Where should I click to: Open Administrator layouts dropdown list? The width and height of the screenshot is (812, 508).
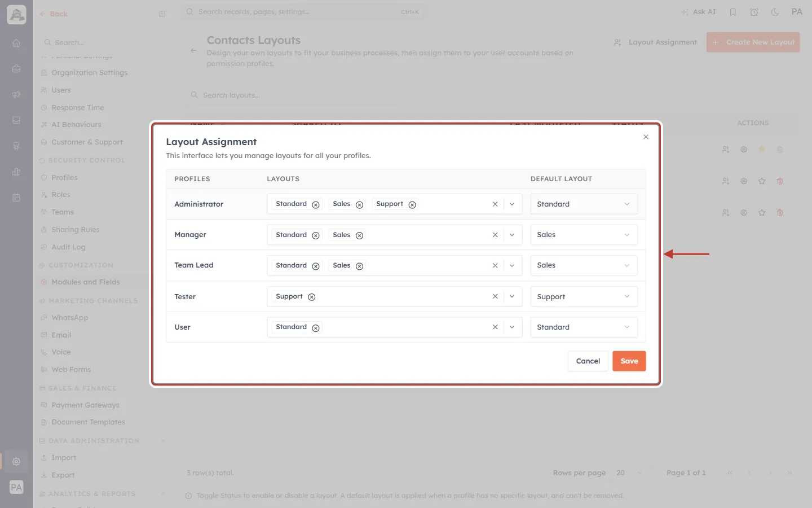[x=512, y=204]
